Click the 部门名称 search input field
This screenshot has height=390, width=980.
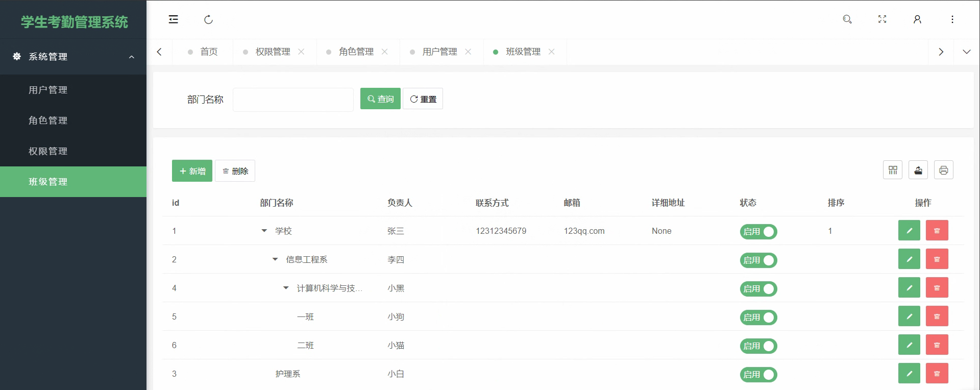[x=293, y=100]
